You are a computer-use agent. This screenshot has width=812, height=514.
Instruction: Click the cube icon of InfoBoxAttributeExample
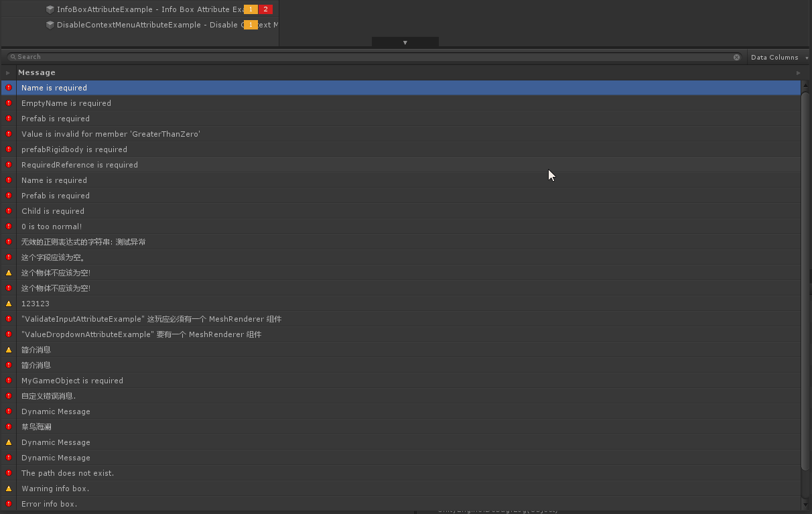50,9
